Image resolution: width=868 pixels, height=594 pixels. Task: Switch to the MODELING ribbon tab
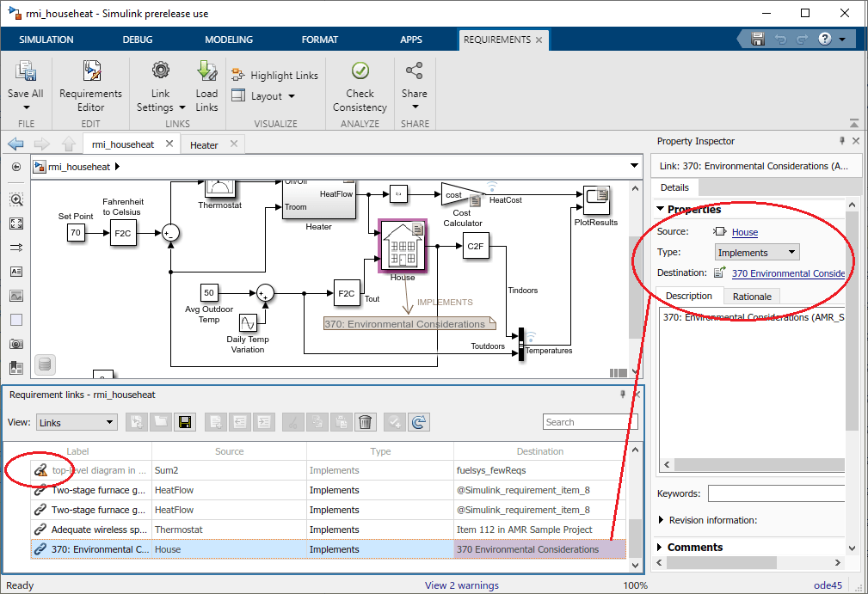click(229, 40)
